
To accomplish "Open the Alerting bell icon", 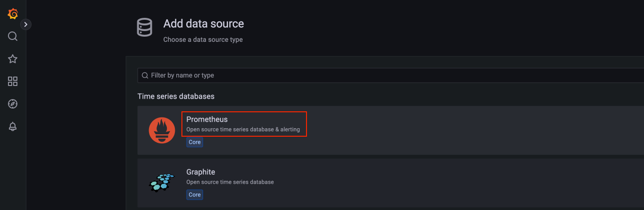I will [x=13, y=126].
